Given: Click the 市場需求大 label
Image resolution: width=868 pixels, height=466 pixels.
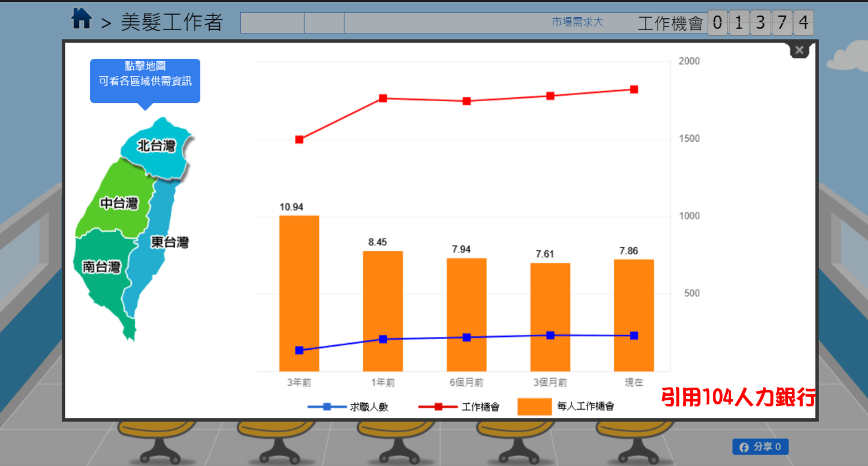Looking at the screenshot, I should point(578,22).
